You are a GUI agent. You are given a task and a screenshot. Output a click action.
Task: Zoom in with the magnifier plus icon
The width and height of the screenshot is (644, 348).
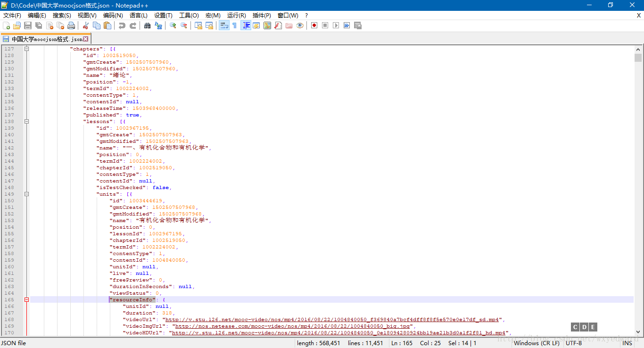(x=173, y=25)
